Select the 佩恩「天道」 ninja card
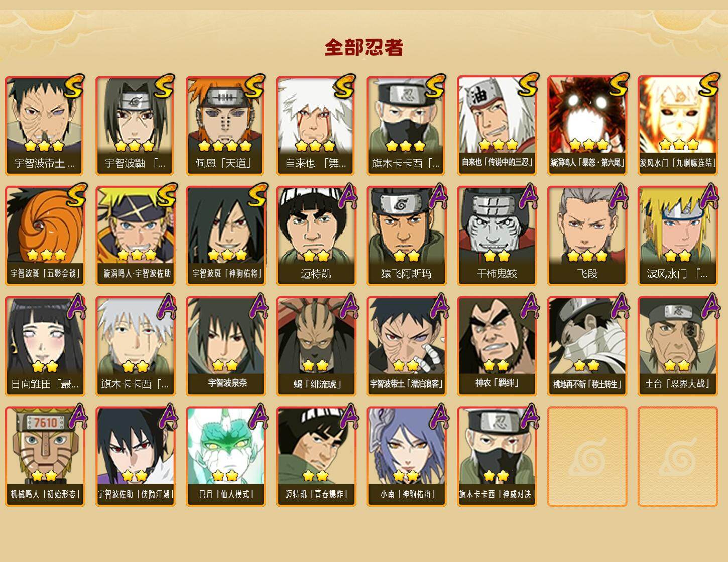 [x=225, y=125]
